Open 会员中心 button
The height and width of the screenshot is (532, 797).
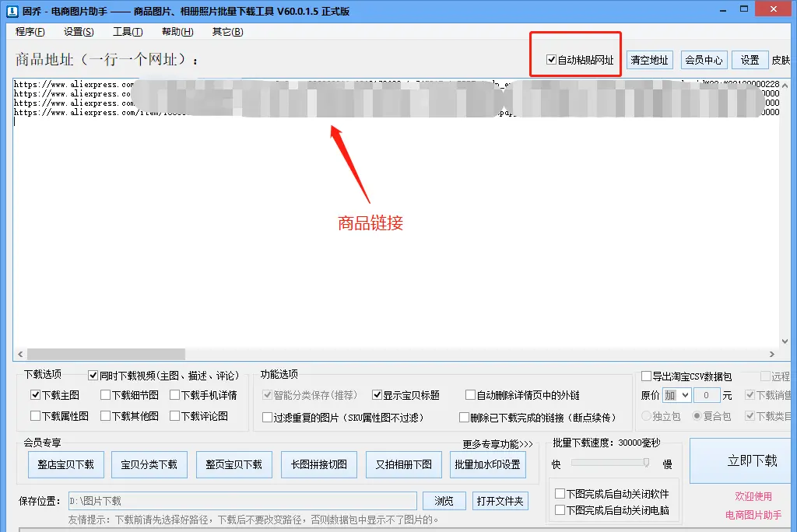pyautogui.click(x=703, y=60)
